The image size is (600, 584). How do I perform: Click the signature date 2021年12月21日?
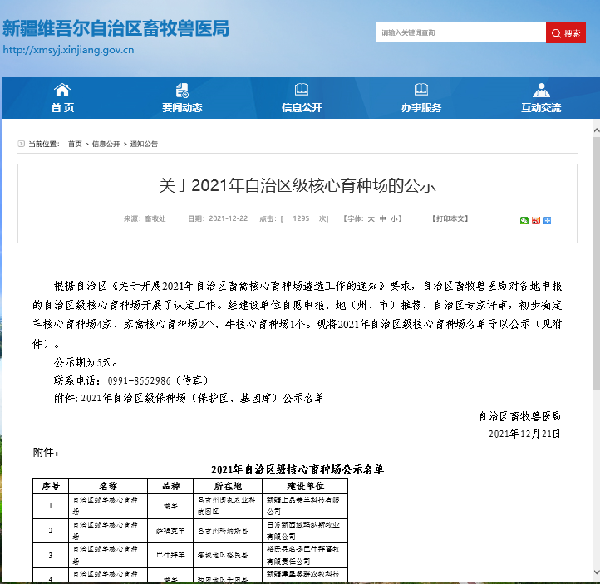click(x=524, y=434)
